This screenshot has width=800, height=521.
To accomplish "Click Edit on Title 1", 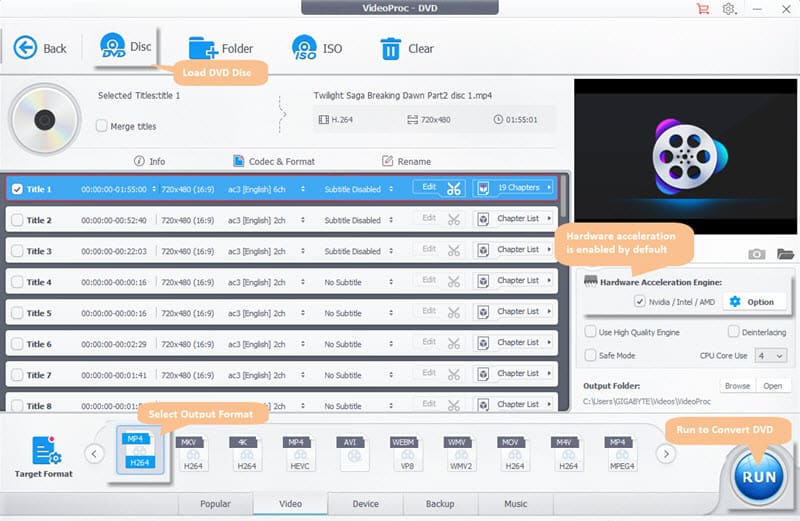I will pos(429,187).
